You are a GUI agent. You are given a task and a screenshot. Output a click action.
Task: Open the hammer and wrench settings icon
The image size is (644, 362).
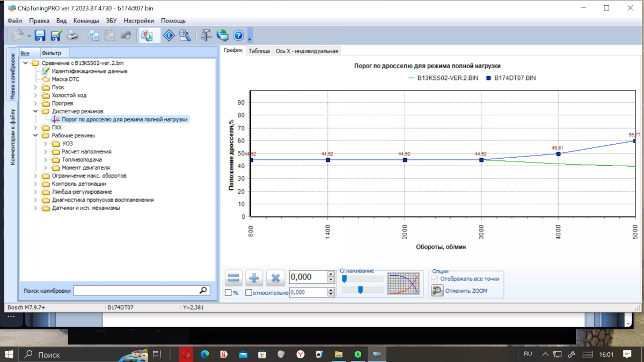[x=206, y=36]
